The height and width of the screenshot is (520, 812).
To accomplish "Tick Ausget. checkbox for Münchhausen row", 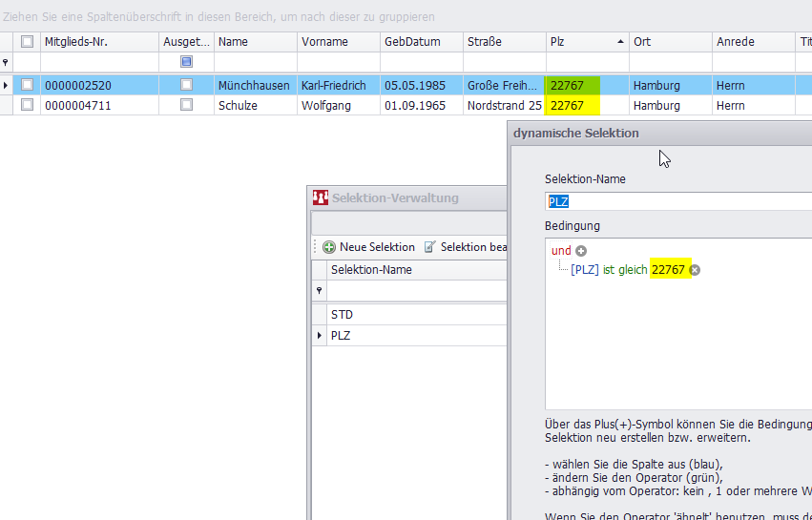I will 186,85.
